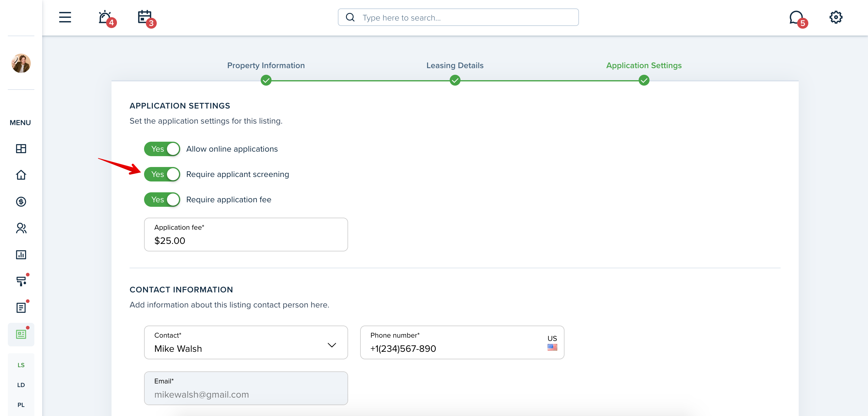
Task: Go to the dashboard grid icon
Action: (21, 148)
